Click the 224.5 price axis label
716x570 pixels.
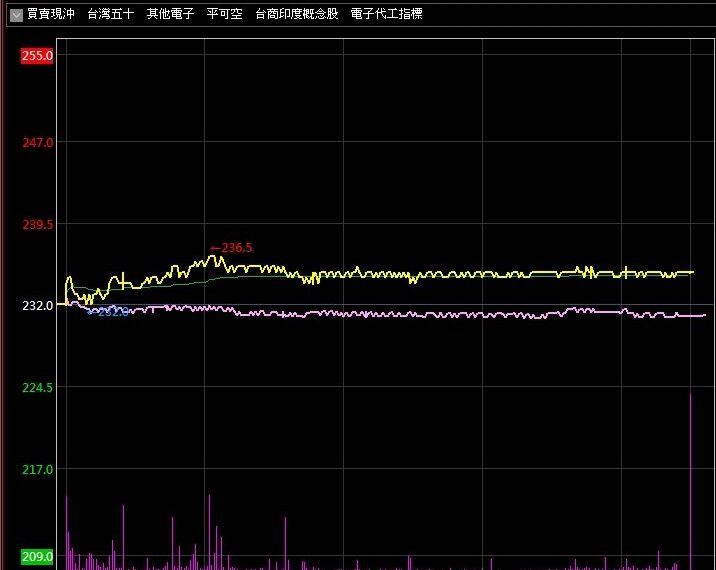[37, 387]
